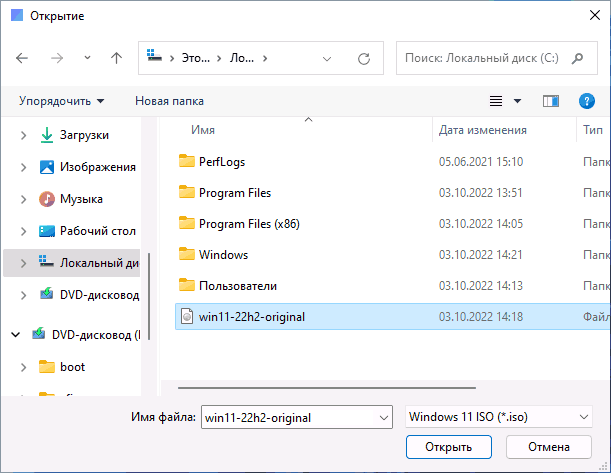
Task: Select the 'boot' folder in the tree
Action: click(x=72, y=367)
